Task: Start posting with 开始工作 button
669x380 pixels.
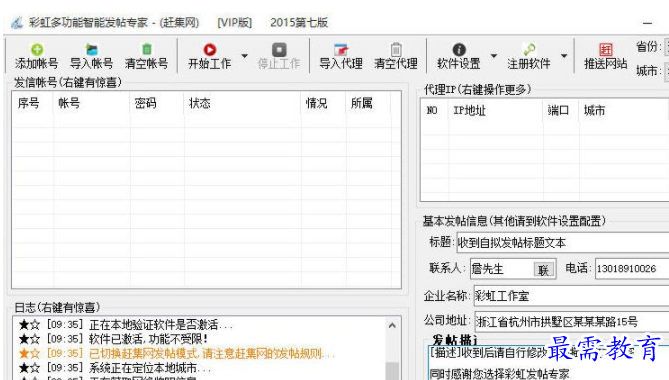Action: pos(209,56)
